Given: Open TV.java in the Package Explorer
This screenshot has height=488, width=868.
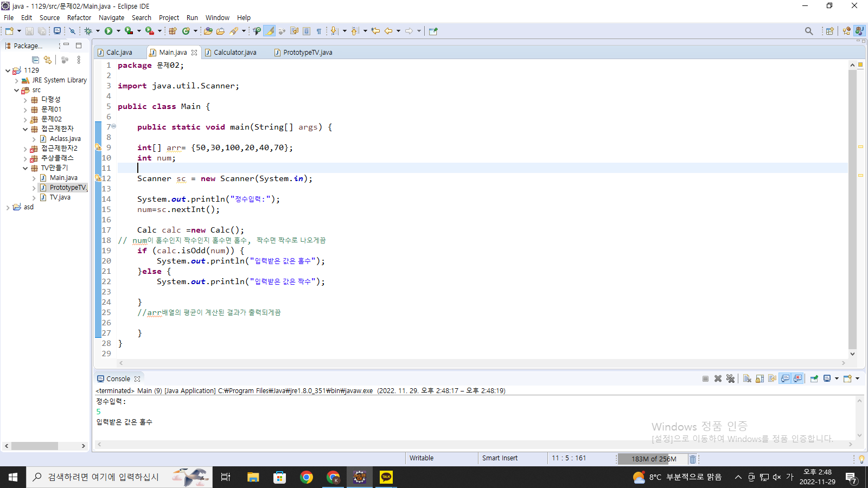Looking at the screenshot, I should pyautogui.click(x=60, y=197).
